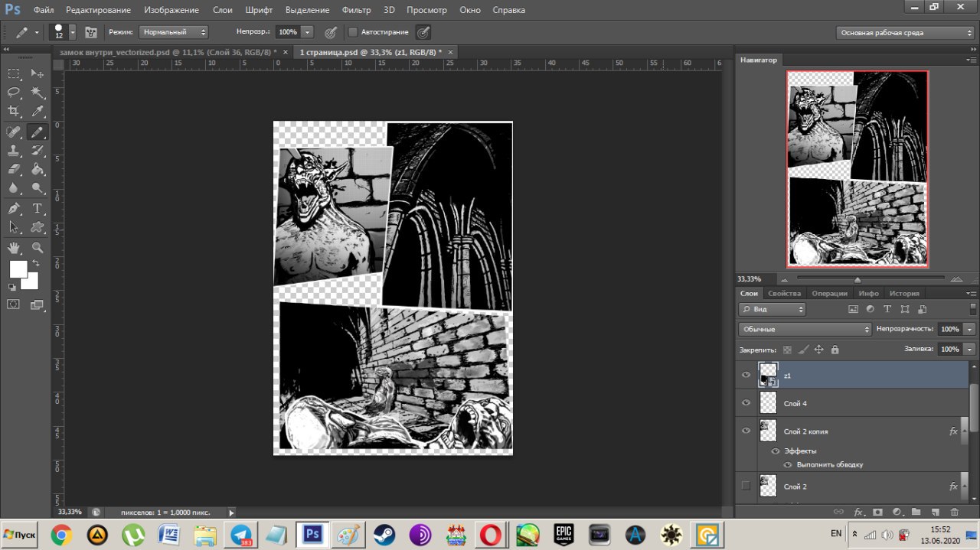980x550 pixels.
Task: Open tool preset picker arrow
Action: pos(37,33)
